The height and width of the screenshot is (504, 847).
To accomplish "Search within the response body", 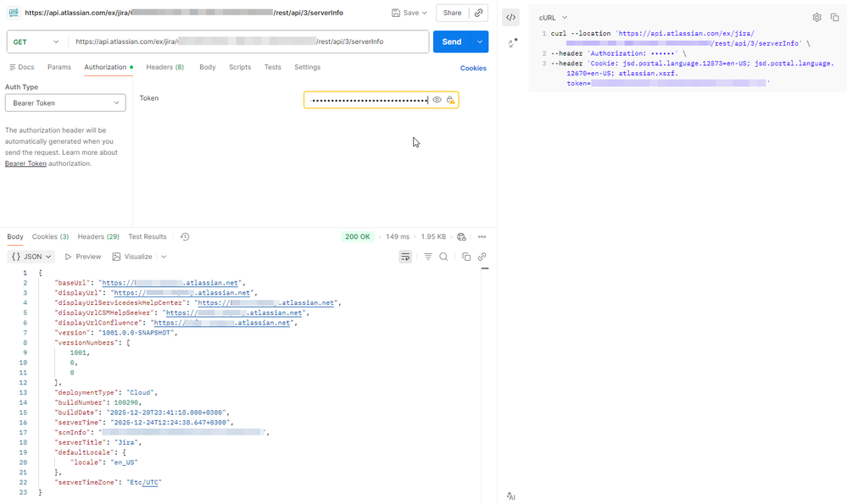I will (443, 257).
